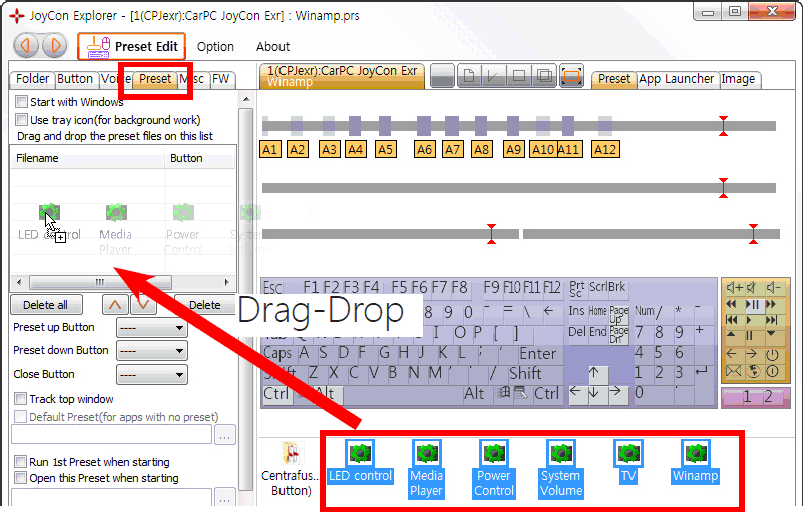Image resolution: width=803 pixels, height=512 pixels.
Task: Open the Preset Edit mode
Action: tap(132, 47)
